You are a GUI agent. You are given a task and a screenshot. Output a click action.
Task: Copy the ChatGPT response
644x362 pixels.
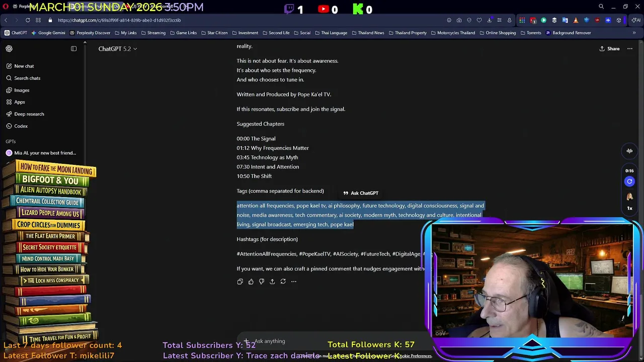point(240,282)
